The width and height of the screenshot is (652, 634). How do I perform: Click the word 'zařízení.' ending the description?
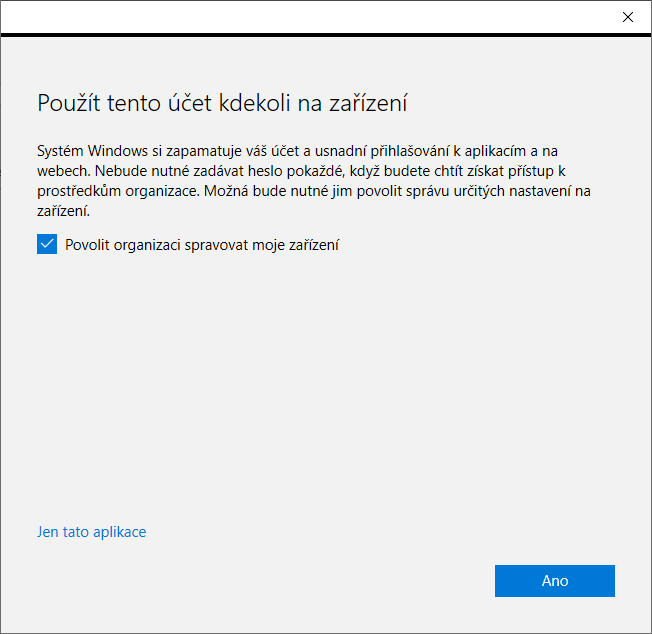[63, 211]
